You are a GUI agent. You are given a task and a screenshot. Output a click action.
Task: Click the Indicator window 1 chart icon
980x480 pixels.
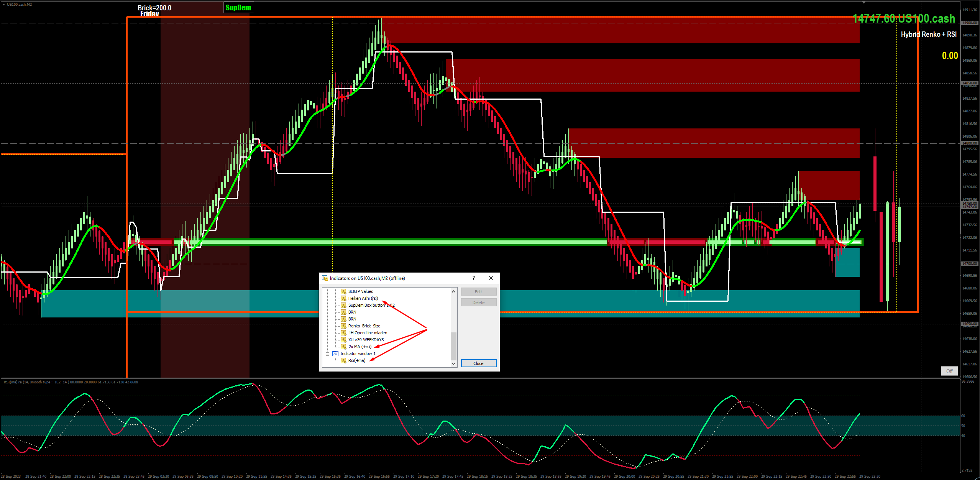coord(335,353)
